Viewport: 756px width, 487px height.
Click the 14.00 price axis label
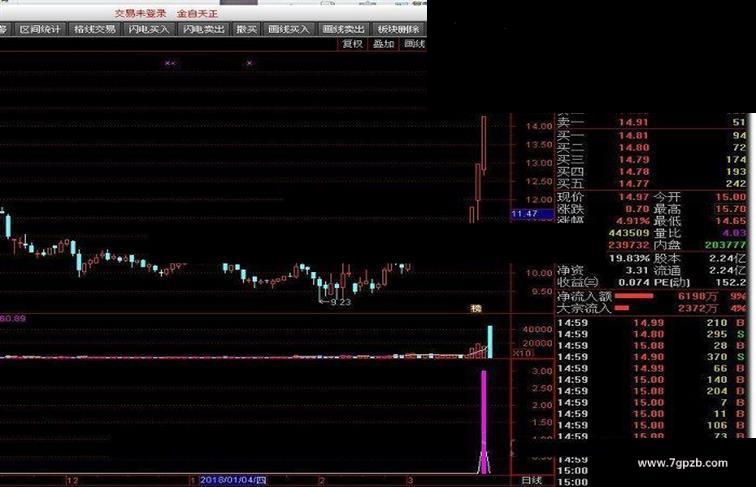(539, 126)
